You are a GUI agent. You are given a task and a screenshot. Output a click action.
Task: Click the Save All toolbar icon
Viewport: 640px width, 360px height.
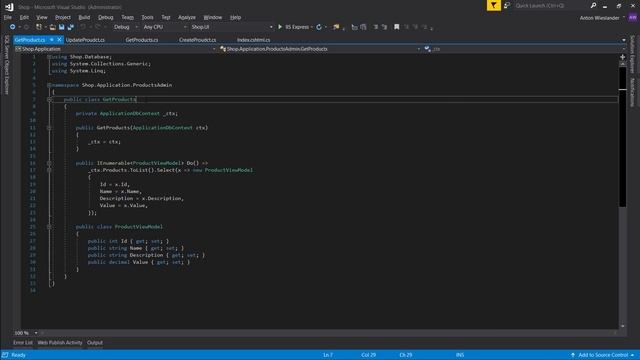(x=71, y=27)
